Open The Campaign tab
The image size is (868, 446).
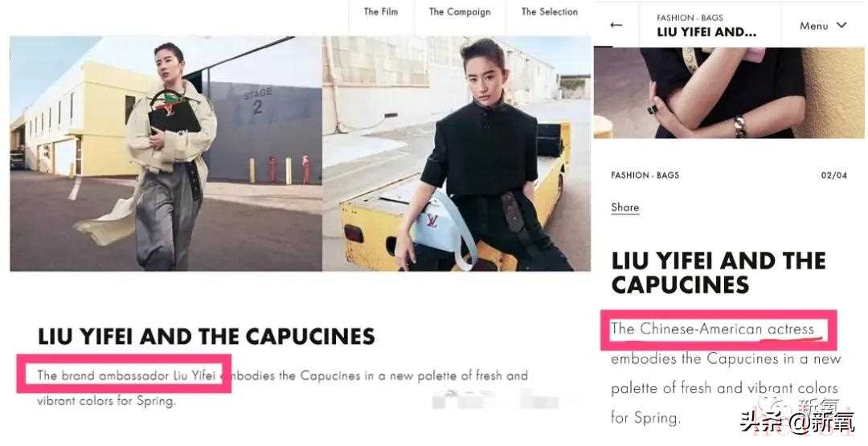point(460,11)
